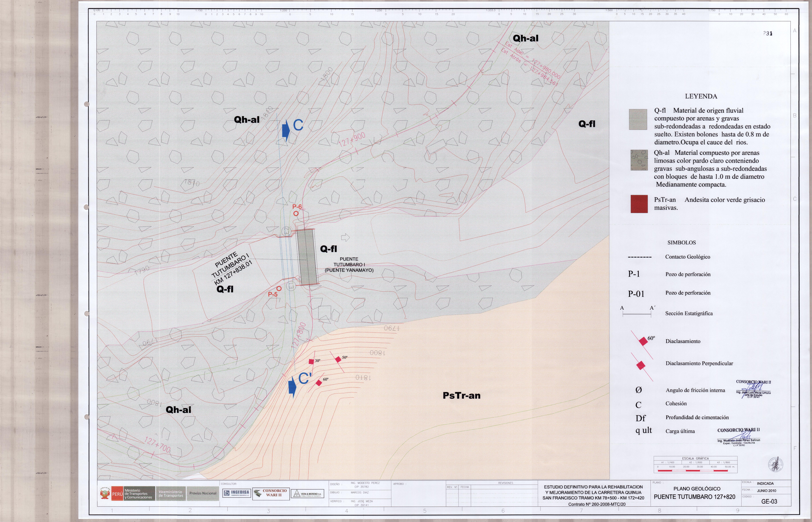This screenshot has height=522, width=812.
Task: Click the 'Est. Adel = 127+980.000' text
Action: click(533, 60)
